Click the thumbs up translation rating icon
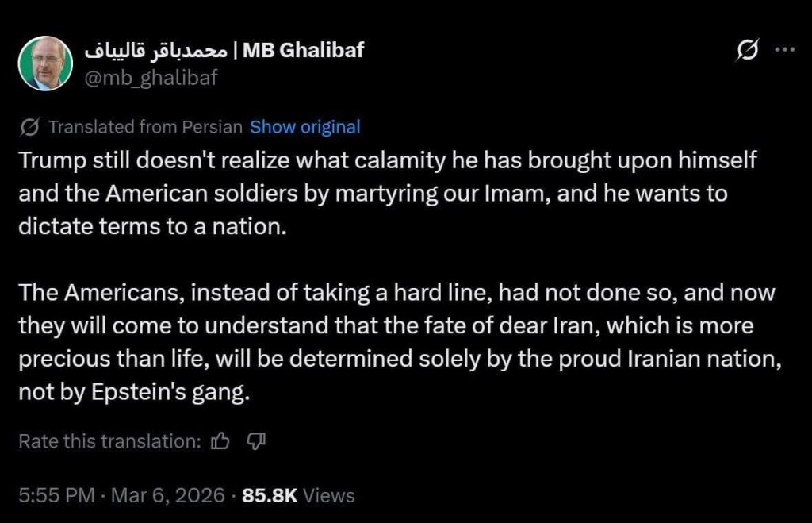This screenshot has height=523, width=812. pyautogui.click(x=220, y=441)
